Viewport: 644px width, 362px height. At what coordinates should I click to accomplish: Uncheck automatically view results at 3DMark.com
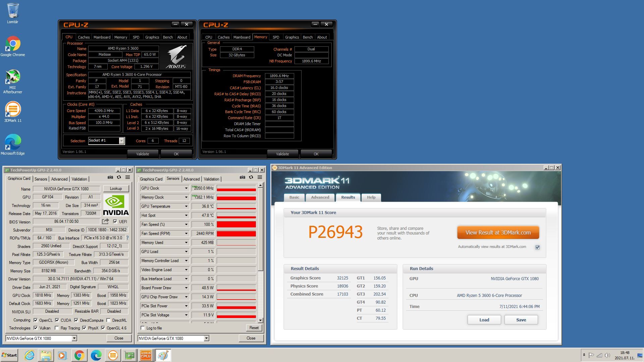(537, 247)
